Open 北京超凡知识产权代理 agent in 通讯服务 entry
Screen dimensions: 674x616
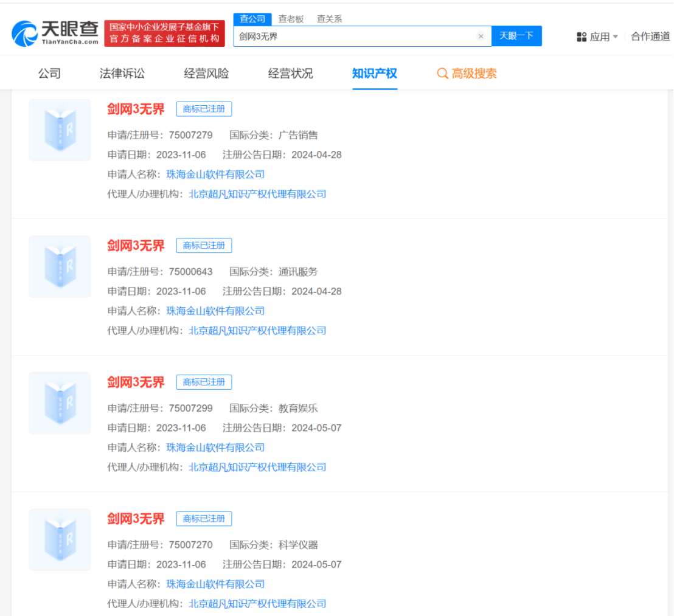tap(257, 331)
